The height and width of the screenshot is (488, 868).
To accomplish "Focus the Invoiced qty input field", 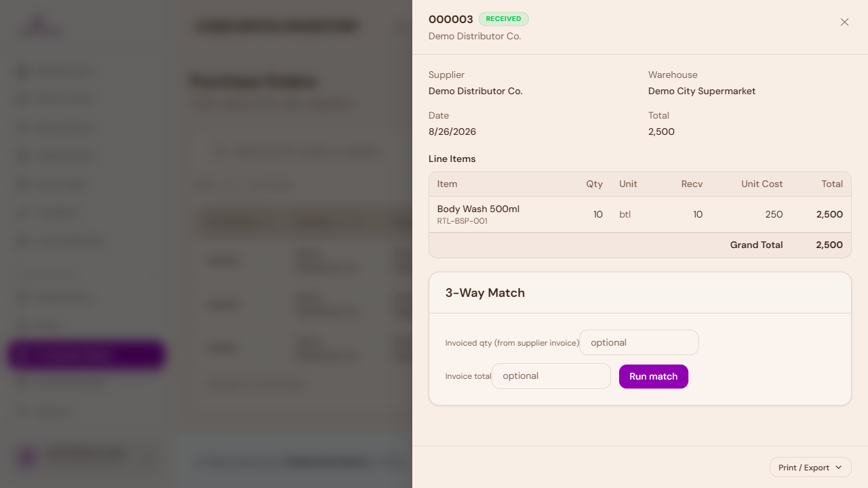I will click(x=639, y=342).
